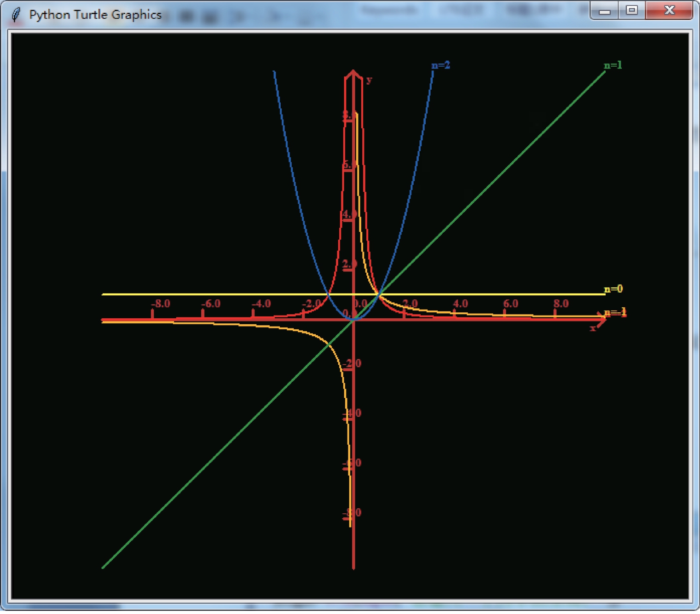Click the '6.0' x-axis tick label
The height and width of the screenshot is (614, 700).
point(510,304)
